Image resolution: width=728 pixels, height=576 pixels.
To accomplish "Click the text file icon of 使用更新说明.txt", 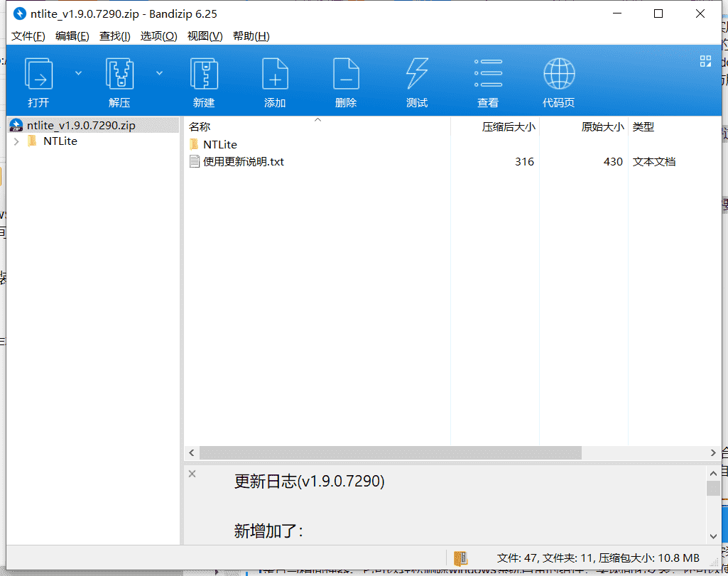I will tap(195, 161).
